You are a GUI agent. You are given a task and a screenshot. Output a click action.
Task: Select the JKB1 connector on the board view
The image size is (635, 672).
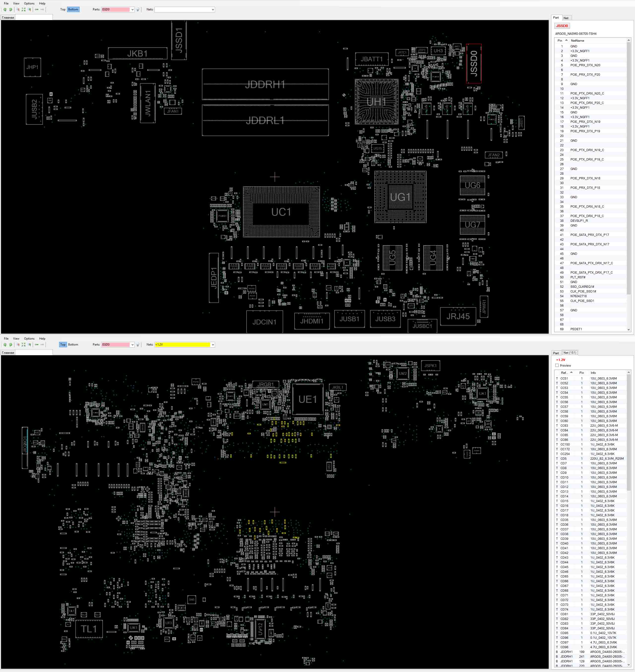137,54
